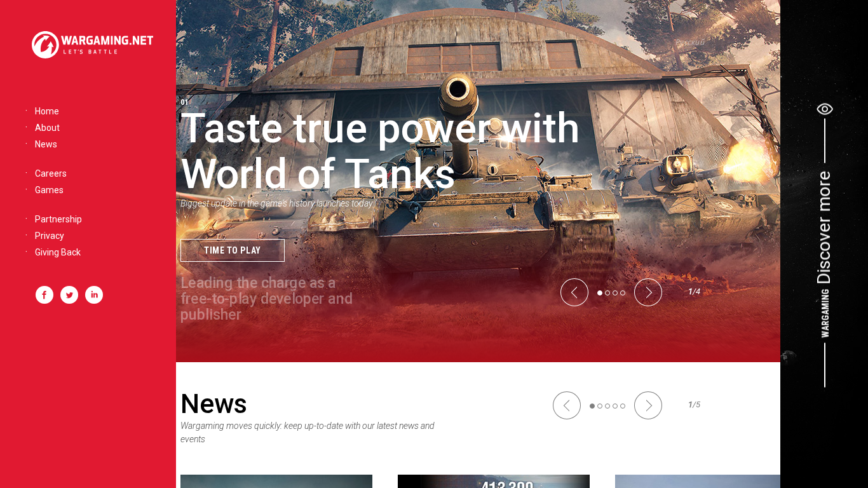
Task: Open the Discover more side panel
Action: pos(824,227)
